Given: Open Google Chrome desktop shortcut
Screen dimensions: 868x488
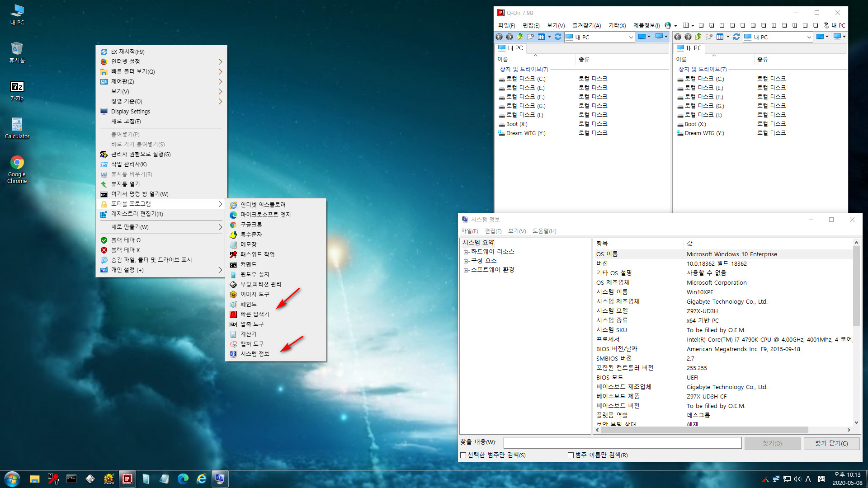Looking at the screenshot, I should coord(17,169).
